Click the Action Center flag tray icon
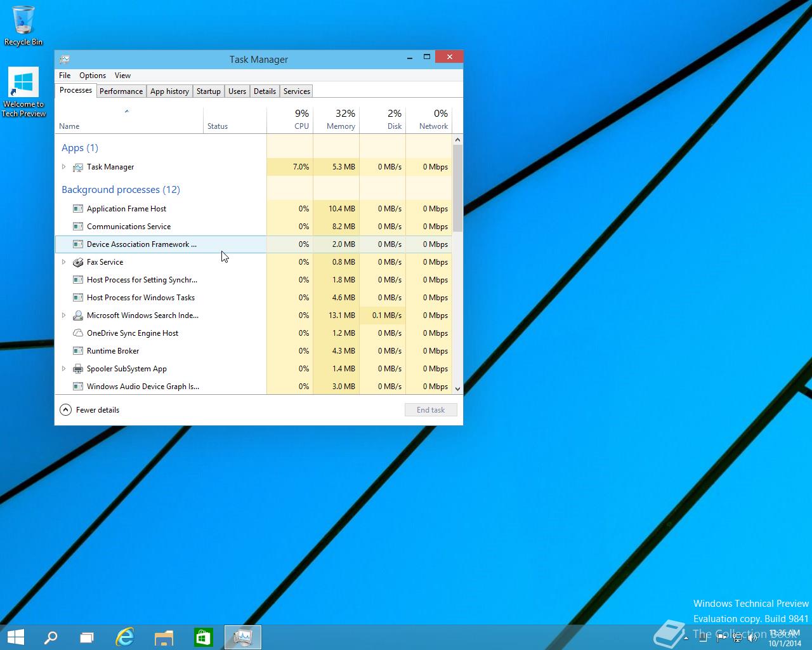 click(721, 638)
